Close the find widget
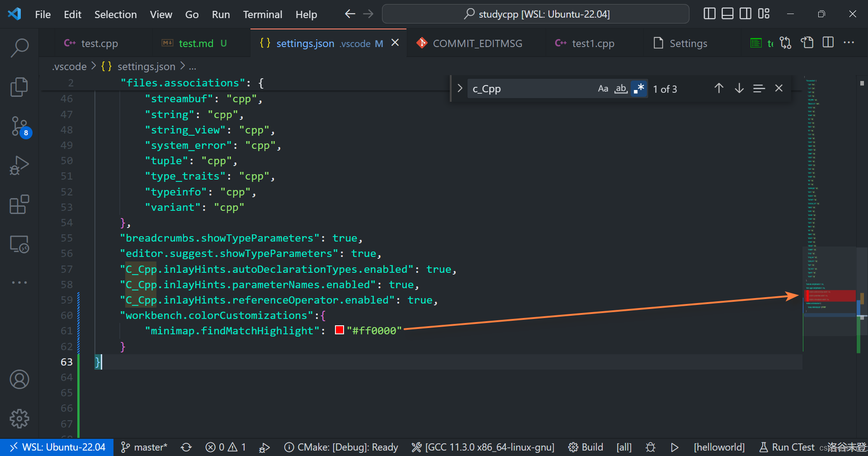 pos(778,88)
